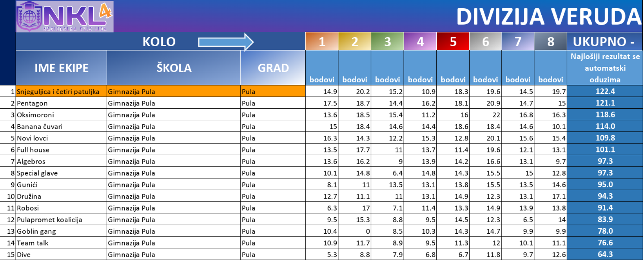Select the orange round 1 header

click(321, 42)
